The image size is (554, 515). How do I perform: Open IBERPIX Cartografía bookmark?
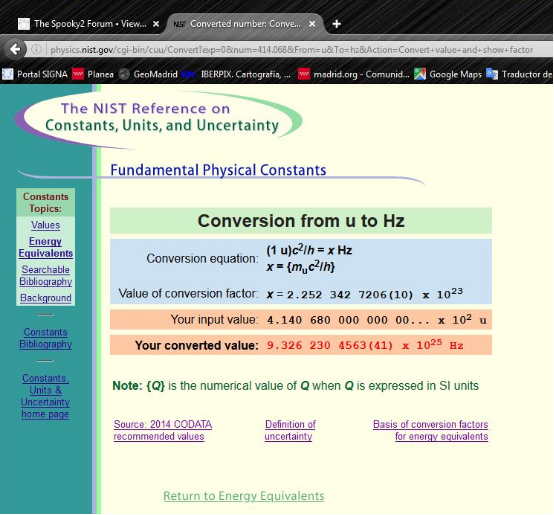(237, 74)
